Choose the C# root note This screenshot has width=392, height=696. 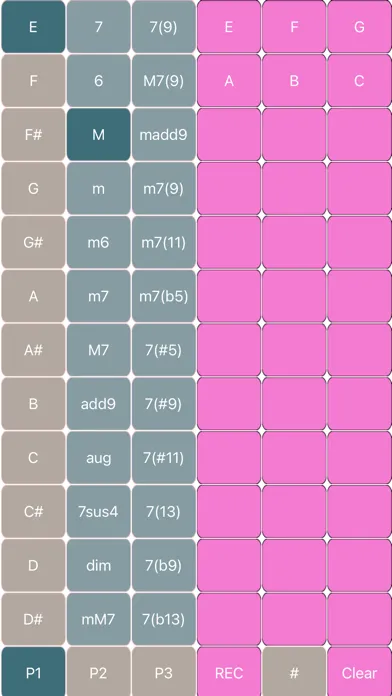33,512
